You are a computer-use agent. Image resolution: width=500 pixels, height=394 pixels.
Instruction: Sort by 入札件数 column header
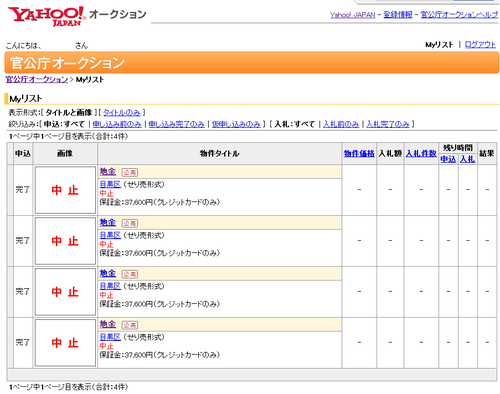pyautogui.click(x=421, y=153)
